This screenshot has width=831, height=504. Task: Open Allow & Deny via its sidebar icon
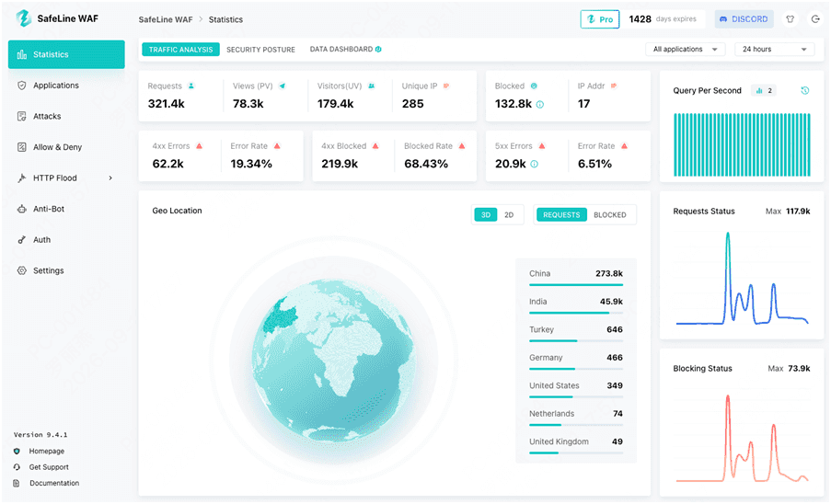click(22, 147)
